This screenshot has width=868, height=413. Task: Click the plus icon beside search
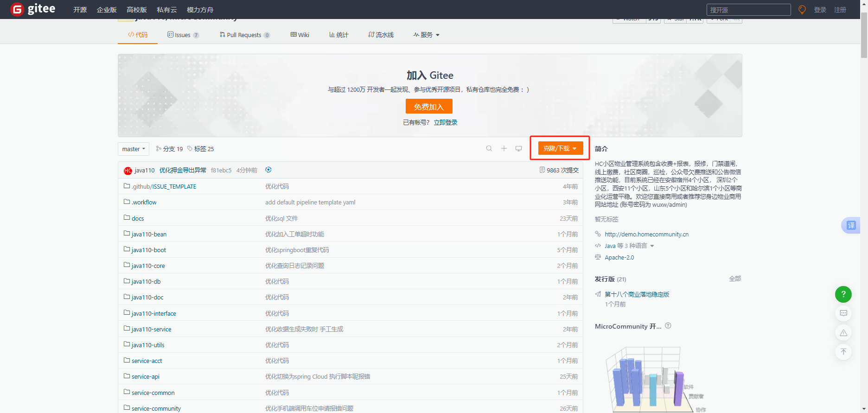[504, 148]
